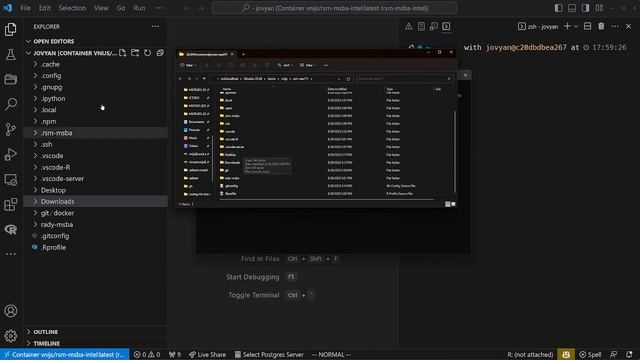The width and height of the screenshot is (640, 360).
Task: Open the Ports panel icon
Action: click(433, 27)
